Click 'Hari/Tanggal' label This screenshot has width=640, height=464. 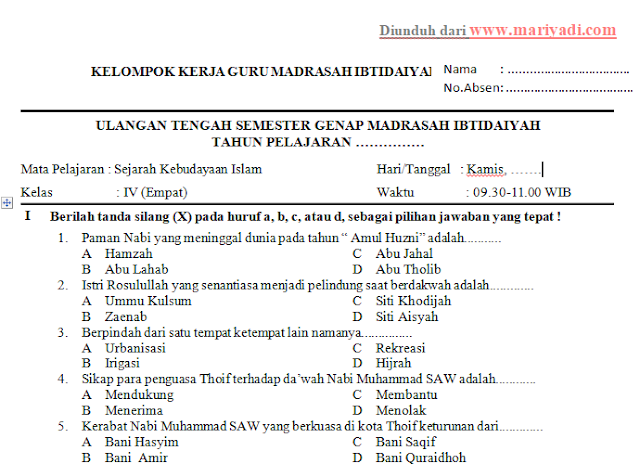click(x=413, y=169)
